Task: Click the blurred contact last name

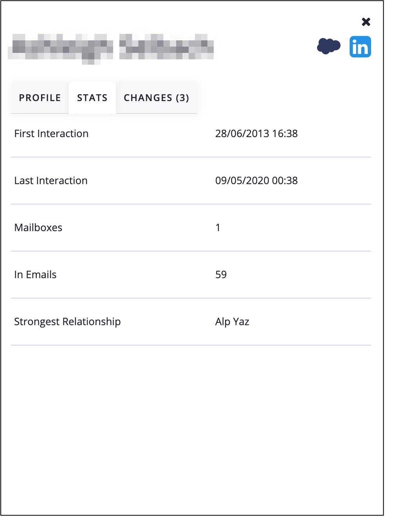Action: coord(166,47)
